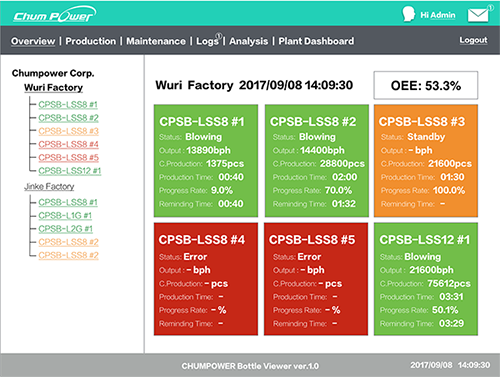This screenshot has height=377, width=500.
Task: Go to the Analysis page
Action: click(x=248, y=41)
